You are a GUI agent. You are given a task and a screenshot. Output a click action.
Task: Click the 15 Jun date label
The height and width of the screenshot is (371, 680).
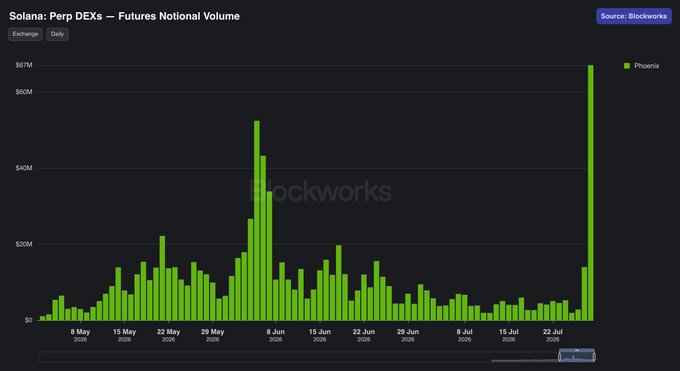coord(320,335)
